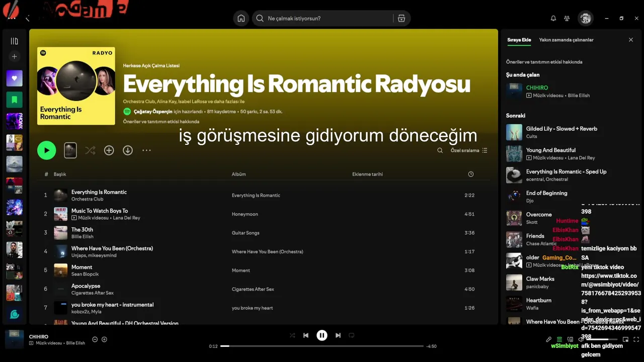Image resolution: width=644 pixels, height=362 pixels.
Task: Open the three-dot app menu at top left
Action: click(x=12, y=19)
